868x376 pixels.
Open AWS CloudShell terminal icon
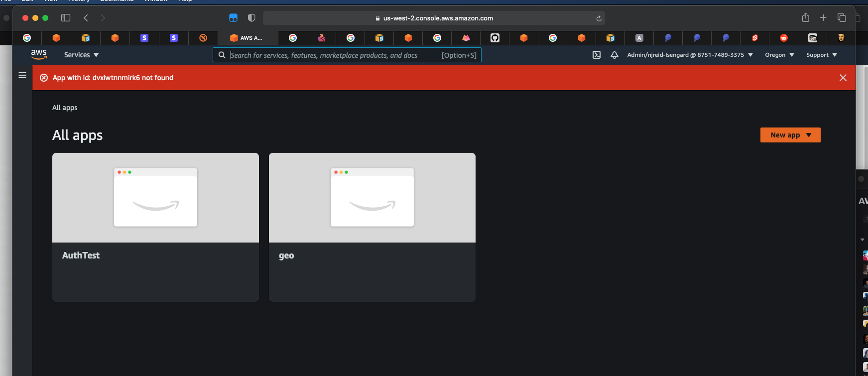pyautogui.click(x=597, y=55)
